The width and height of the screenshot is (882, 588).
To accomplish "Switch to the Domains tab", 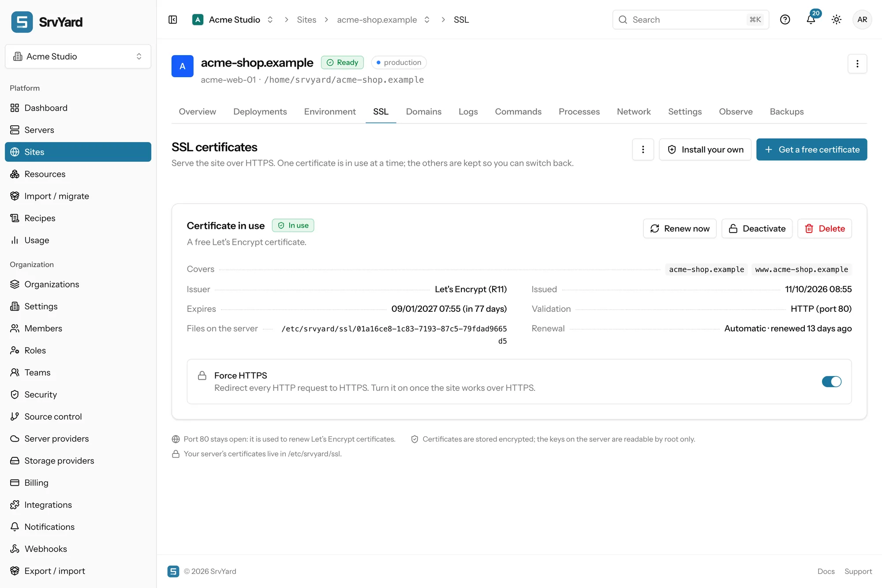I will click(x=423, y=112).
